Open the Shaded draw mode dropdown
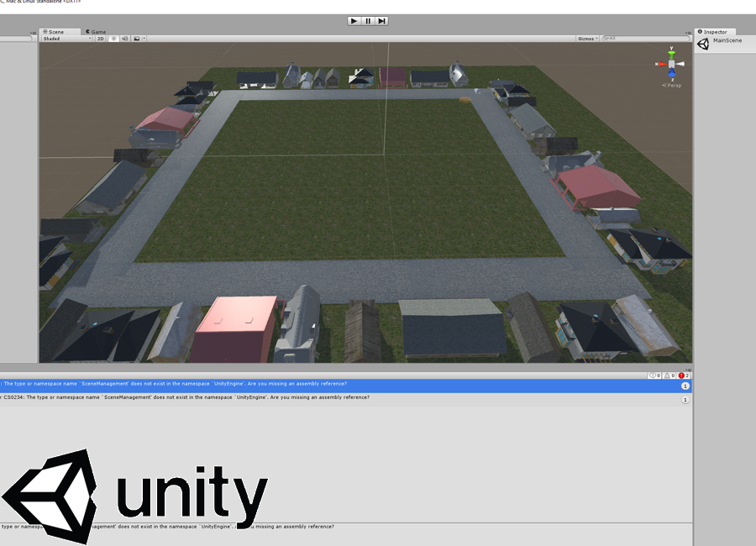The image size is (756, 546). coord(67,39)
